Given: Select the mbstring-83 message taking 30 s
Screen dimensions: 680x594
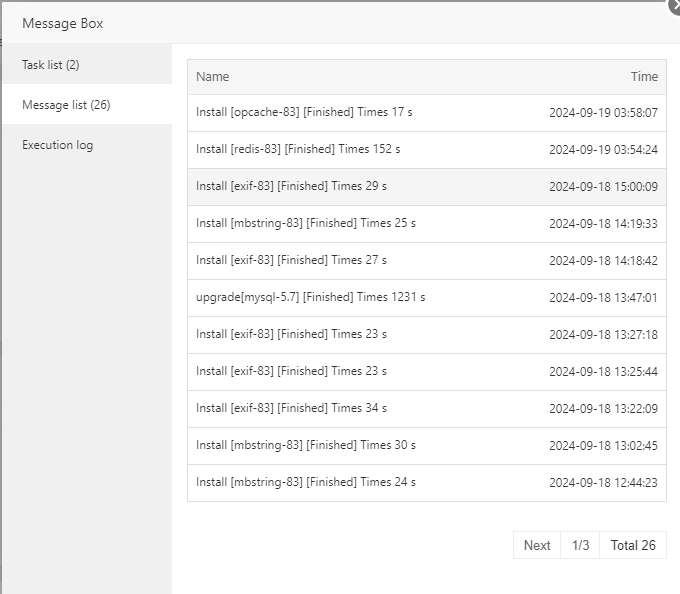Looking at the screenshot, I should pos(305,445).
